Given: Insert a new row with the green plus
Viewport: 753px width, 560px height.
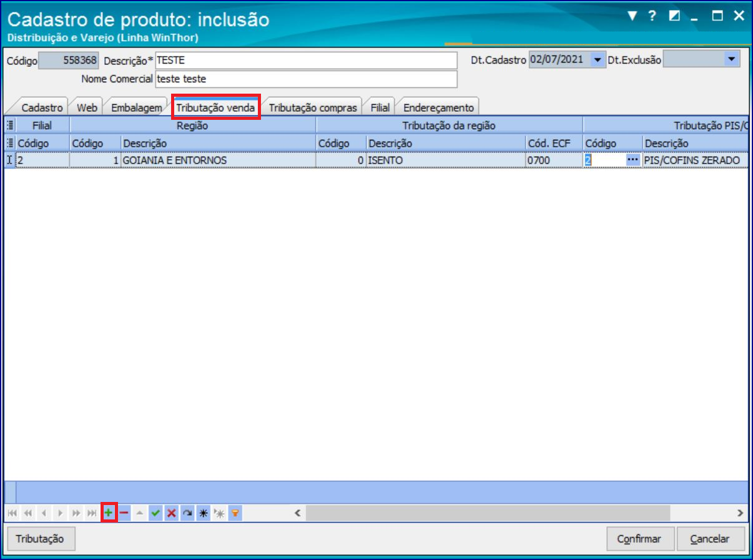Looking at the screenshot, I should click(109, 513).
